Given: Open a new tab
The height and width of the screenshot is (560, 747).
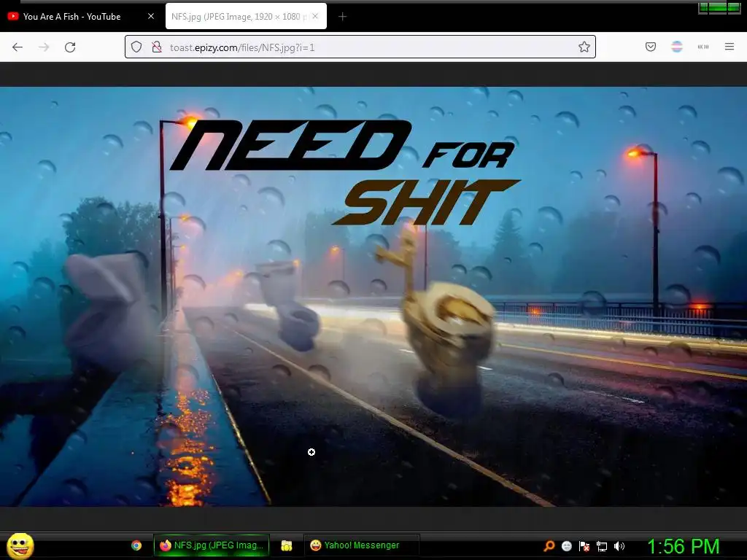Looking at the screenshot, I should point(343,17).
